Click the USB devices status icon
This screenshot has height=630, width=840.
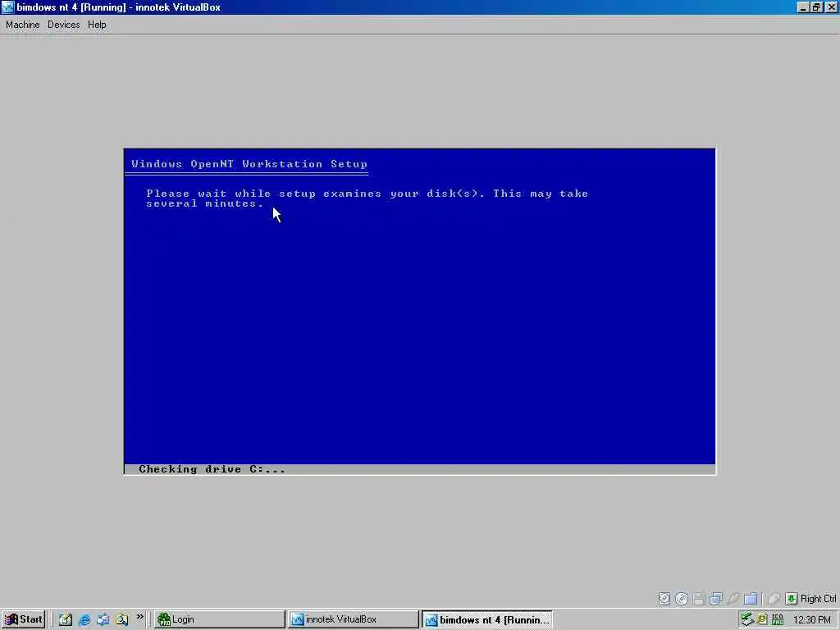point(733,598)
